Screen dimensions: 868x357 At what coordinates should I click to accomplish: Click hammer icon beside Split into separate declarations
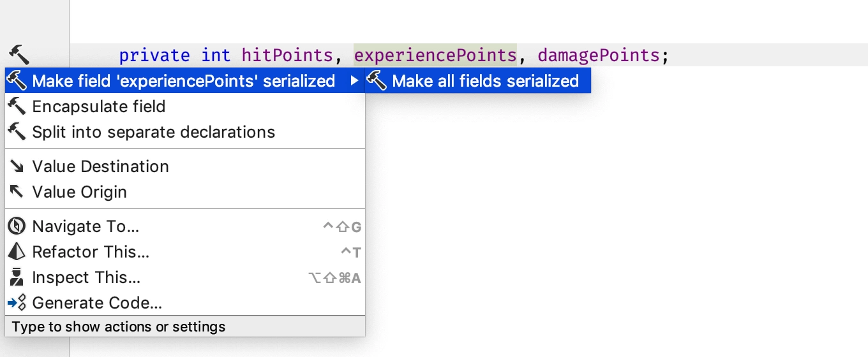tap(17, 132)
